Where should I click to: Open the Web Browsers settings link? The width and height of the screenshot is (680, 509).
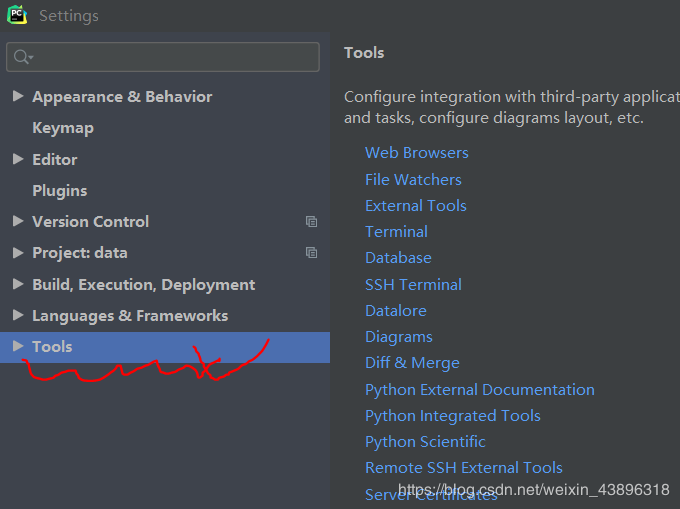416,153
